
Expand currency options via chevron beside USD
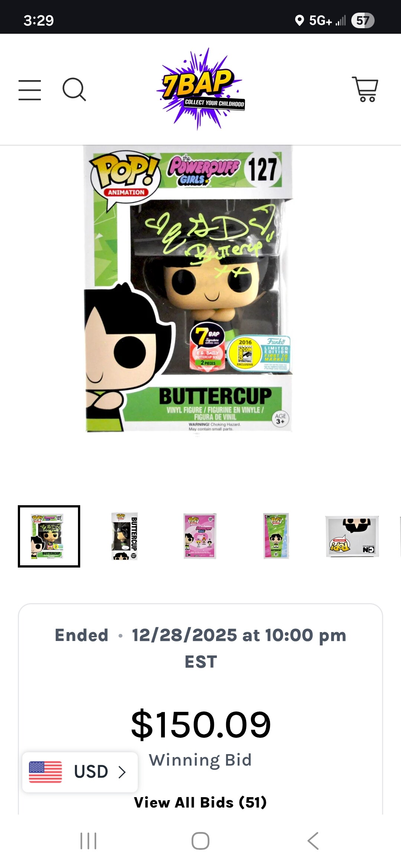click(x=122, y=772)
